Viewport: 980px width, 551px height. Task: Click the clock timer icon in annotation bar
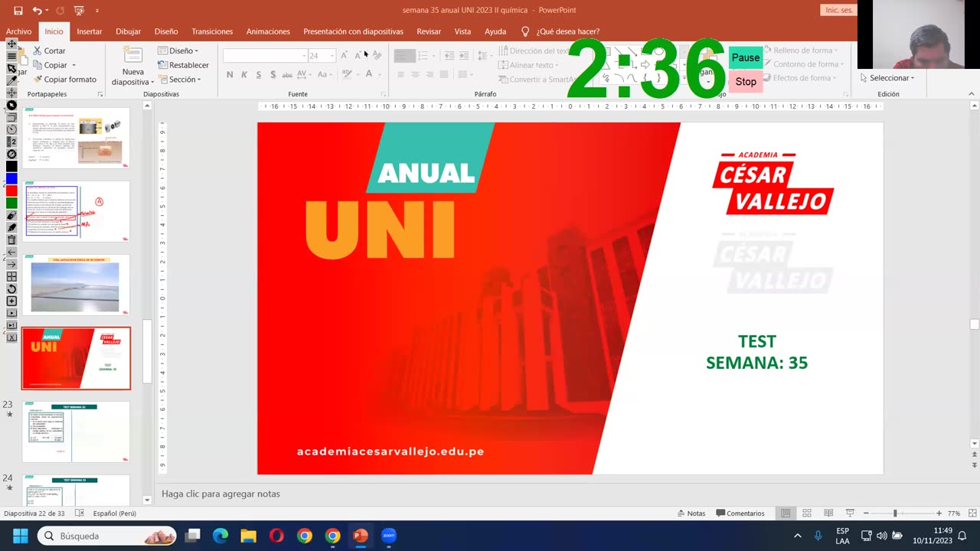[11, 129]
